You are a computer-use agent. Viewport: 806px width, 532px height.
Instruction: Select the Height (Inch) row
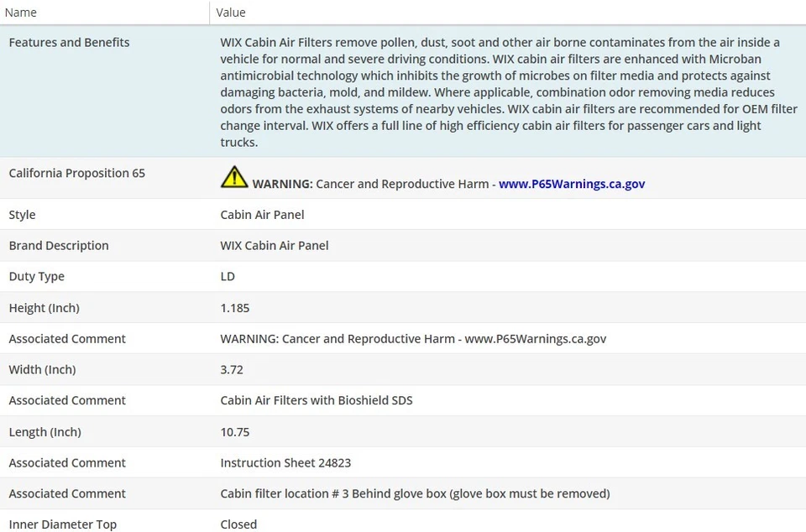click(44, 308)
